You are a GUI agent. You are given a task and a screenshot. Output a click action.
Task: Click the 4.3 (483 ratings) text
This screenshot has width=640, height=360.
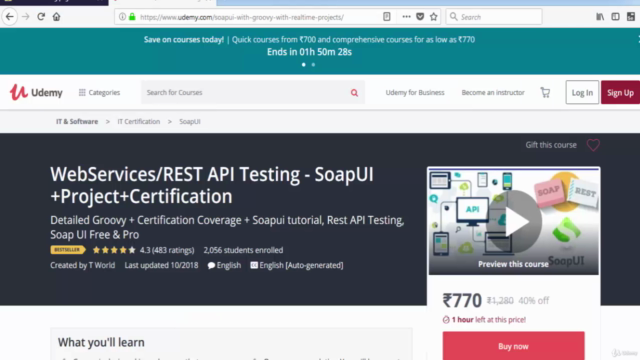coord(167,250)
